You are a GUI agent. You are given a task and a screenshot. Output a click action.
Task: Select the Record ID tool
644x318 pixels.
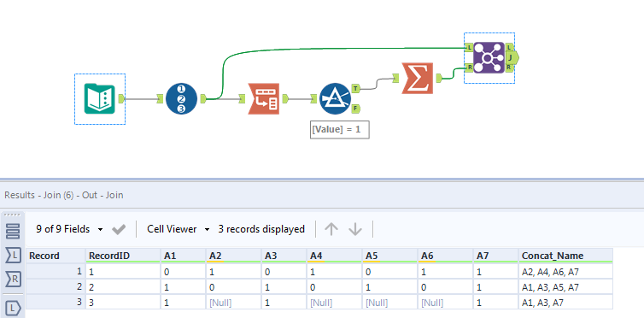click(182, 98)
